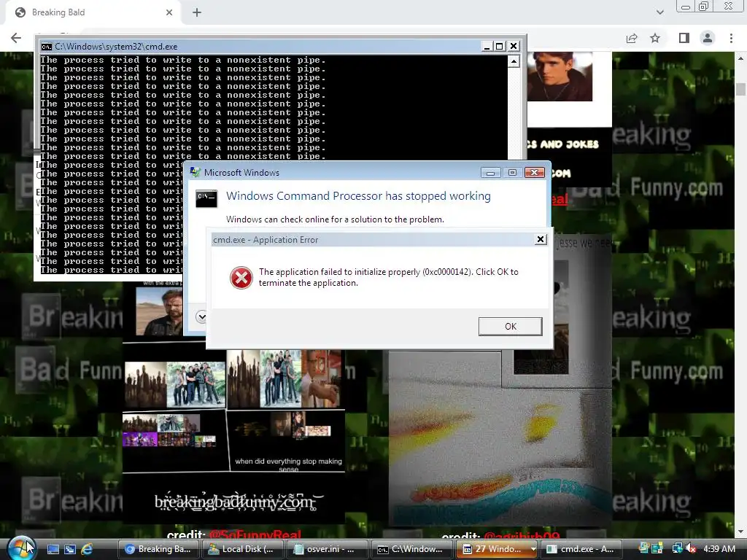Go back with Chrome's back arrow
This screenshot has width=747, height=560.
[x=16, y=38]
